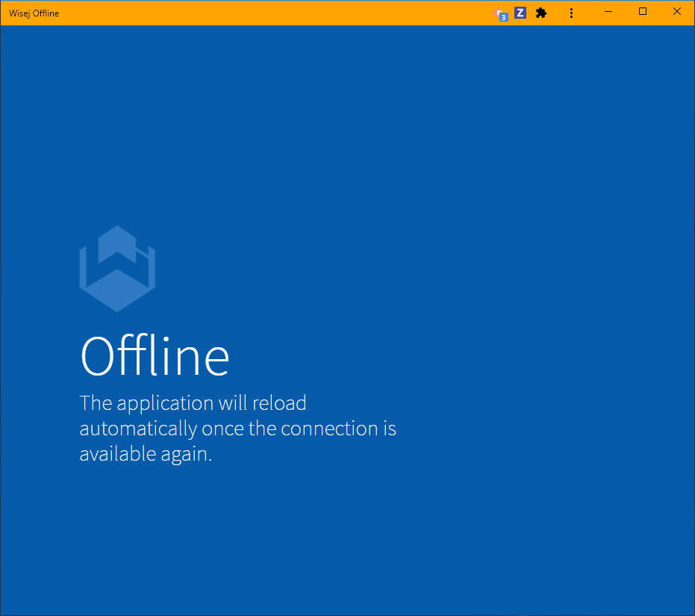The height and width of the screenshot is (616, 695).
Task: Maximize the Wisej Offline window
Action: 642,12
